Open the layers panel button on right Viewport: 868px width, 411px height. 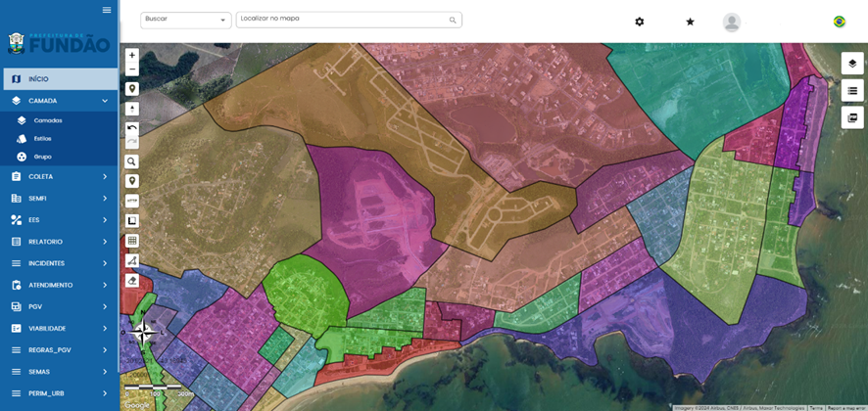(852, 64)
